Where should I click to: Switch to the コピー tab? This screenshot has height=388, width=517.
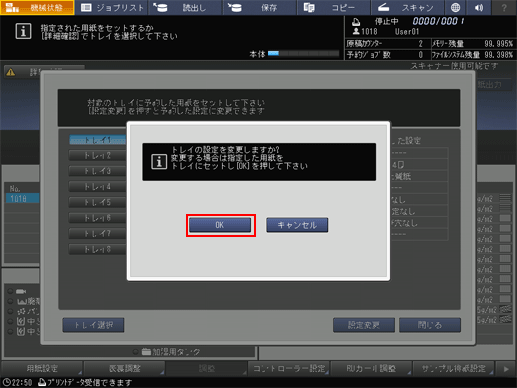(x=334, y=7)
